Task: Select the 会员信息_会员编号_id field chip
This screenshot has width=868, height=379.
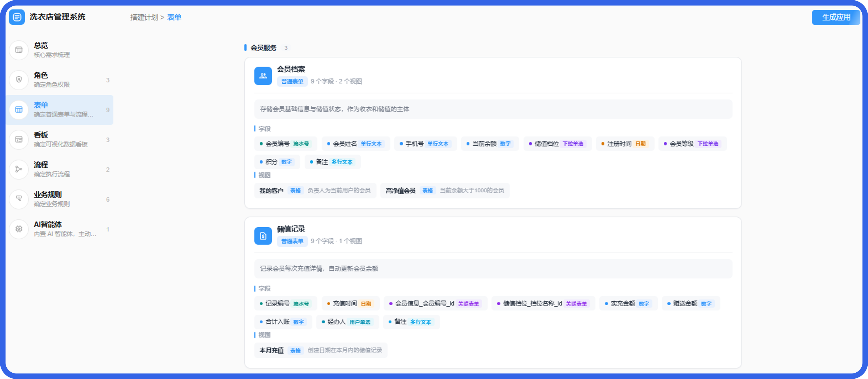Action: 435,304
